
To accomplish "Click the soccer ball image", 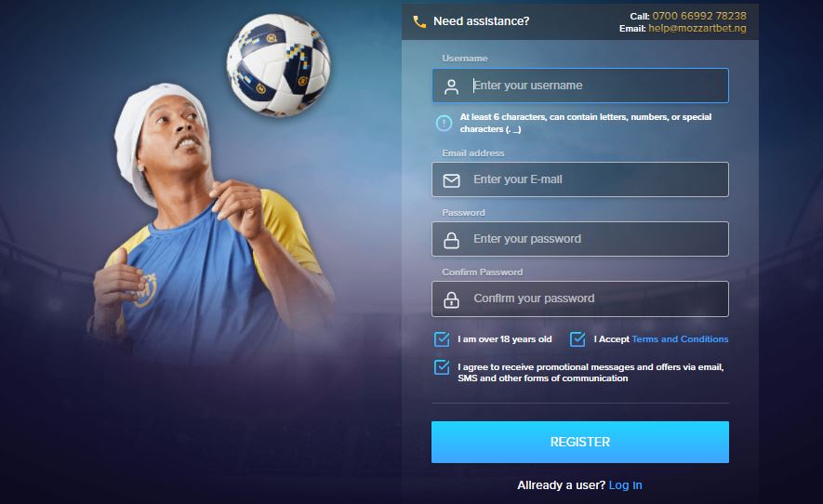I will (x=279, y=64).
